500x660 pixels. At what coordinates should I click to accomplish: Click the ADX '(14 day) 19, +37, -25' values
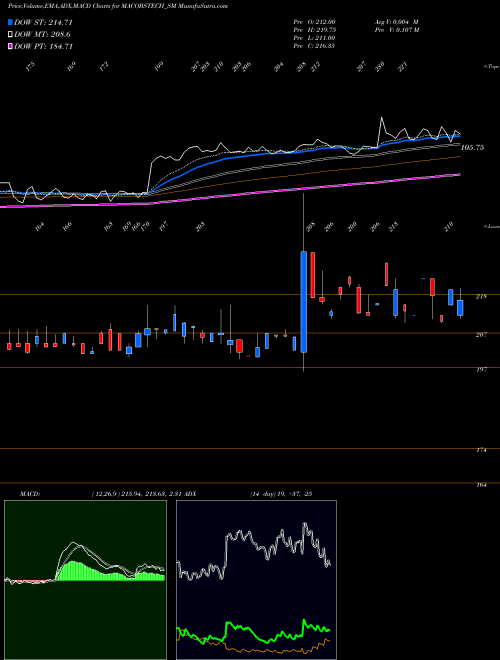(x=281, y=494)
